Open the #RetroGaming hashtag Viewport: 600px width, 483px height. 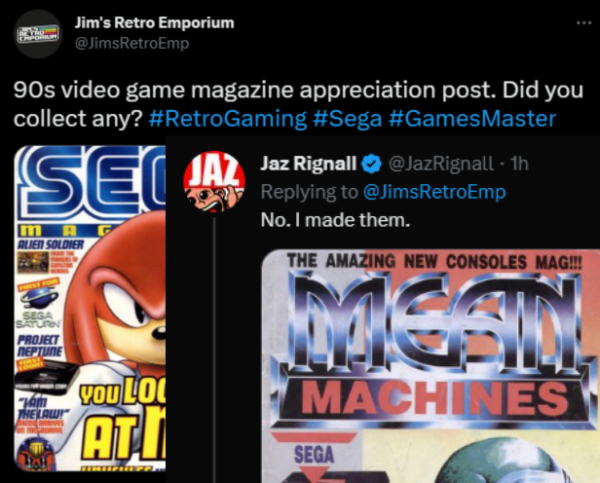click(x=228, y=119)
